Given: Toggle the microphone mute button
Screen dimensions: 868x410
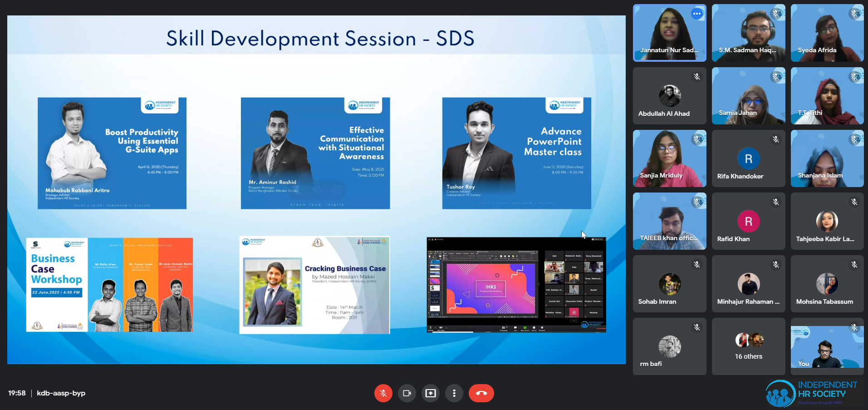Looking at the screenshot, I should click(383, 393).
